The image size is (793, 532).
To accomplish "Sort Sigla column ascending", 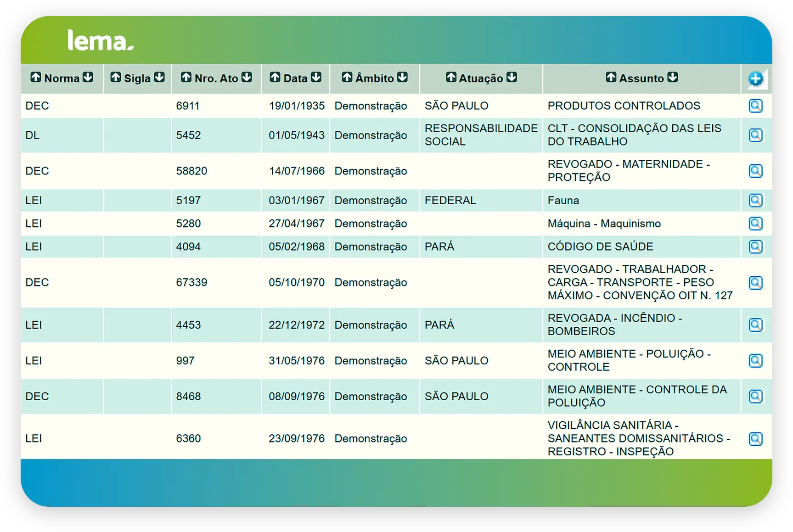I will [x=116, y=78].
